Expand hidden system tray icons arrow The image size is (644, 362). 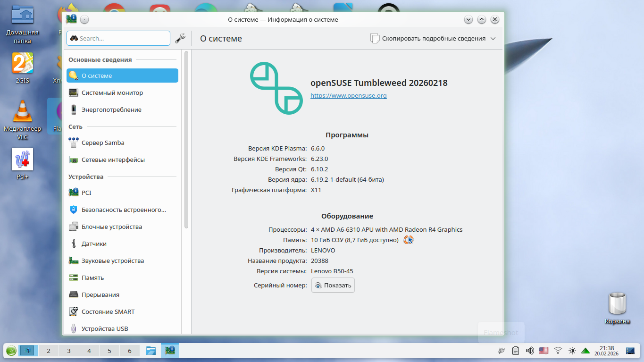pyautogui.click(x=585, y=351)
